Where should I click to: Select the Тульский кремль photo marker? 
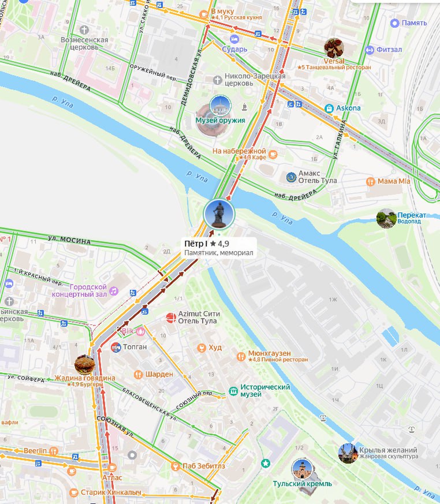point(302,469)
